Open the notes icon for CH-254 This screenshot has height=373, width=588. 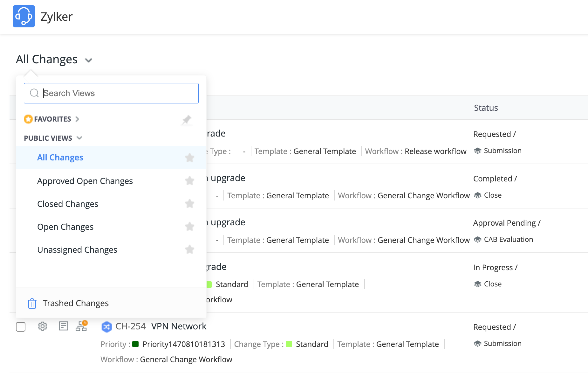(64, 326)
